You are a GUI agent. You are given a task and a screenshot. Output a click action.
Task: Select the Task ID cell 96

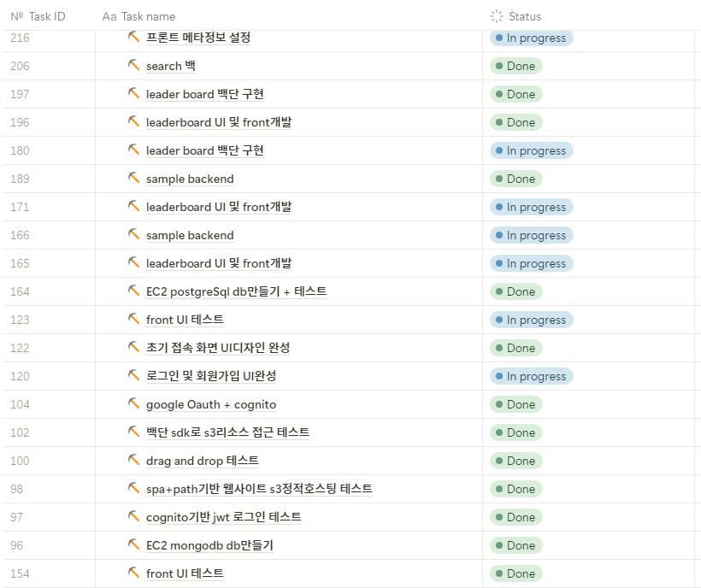point(50,545)
